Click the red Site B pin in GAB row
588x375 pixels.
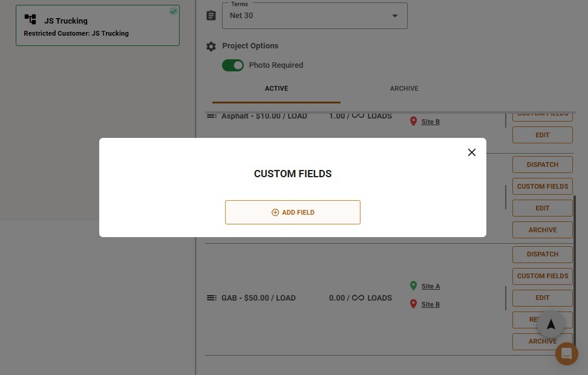tap(413, 304)
